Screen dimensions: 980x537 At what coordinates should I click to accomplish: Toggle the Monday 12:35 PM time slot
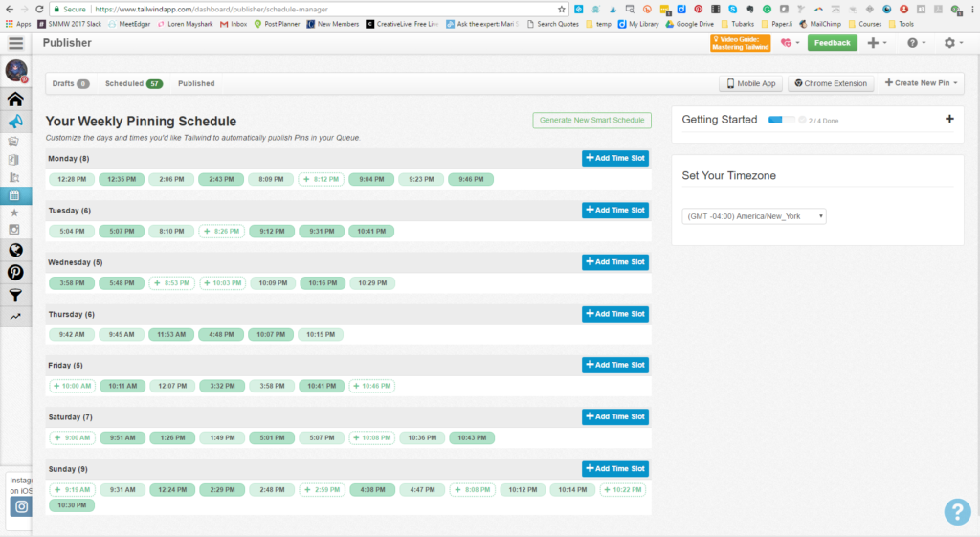[122, 179]
